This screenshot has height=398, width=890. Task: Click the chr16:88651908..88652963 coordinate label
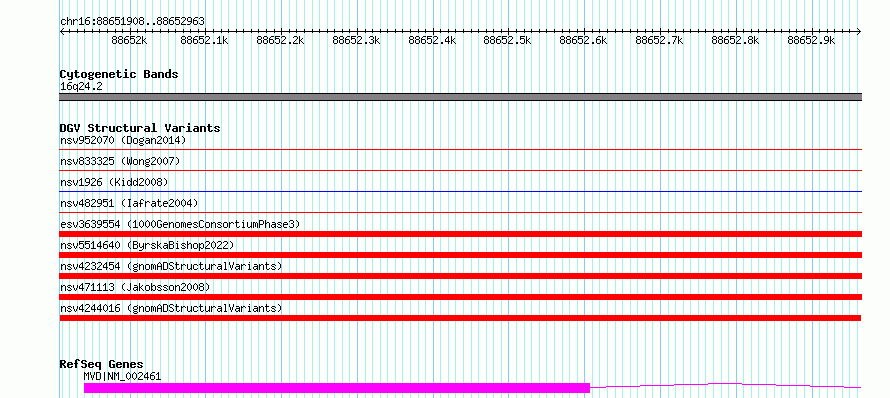132,21
